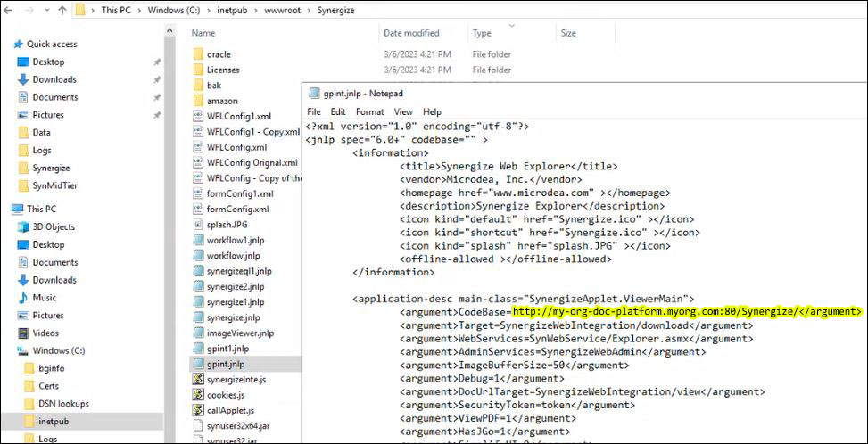Select the cookies.js file

[225, 394]
